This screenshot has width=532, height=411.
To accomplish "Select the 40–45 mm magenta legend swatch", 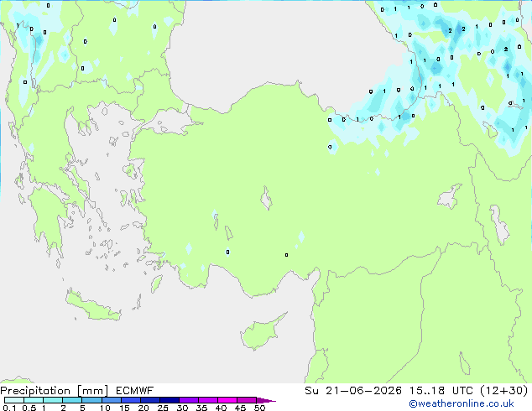I will click(227, 400).
